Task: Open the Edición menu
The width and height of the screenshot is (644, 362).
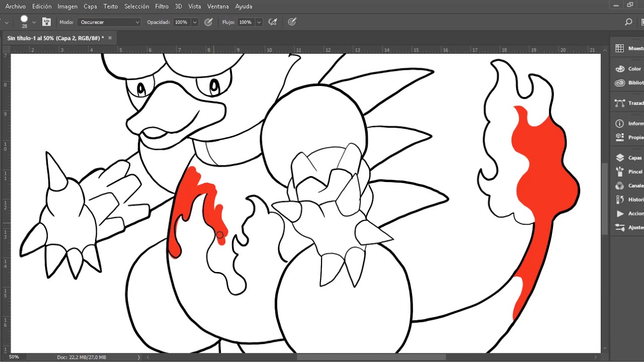Action: (x=42, y=7)
